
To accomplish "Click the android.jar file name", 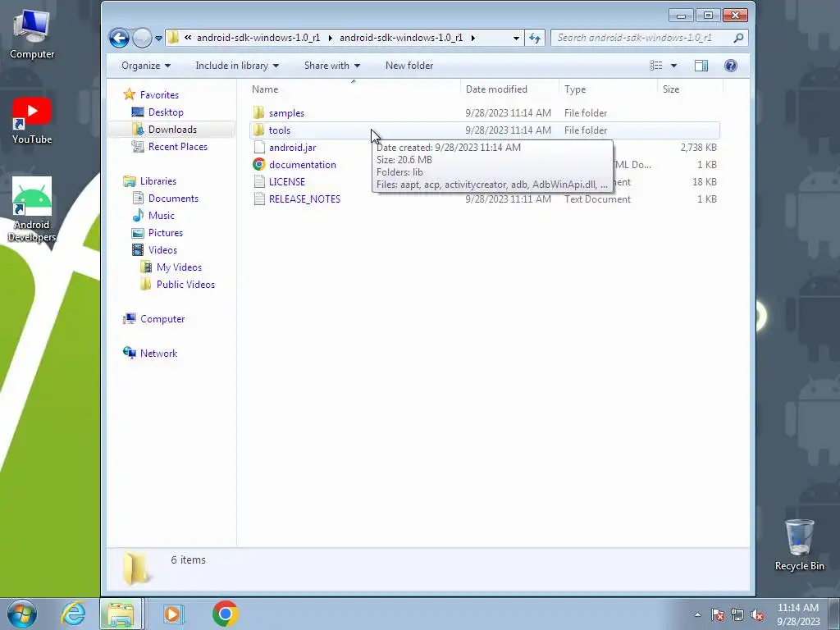I will click(x=293, y=148).
